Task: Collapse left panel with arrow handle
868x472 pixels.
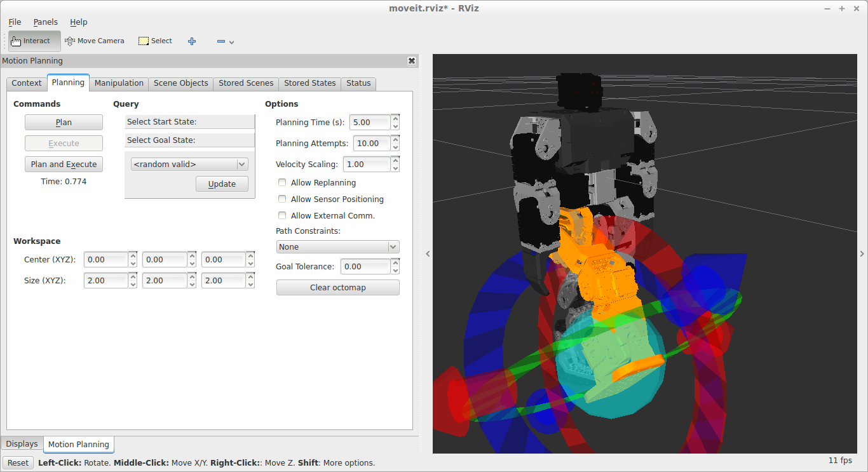Action: pos(428,254)
